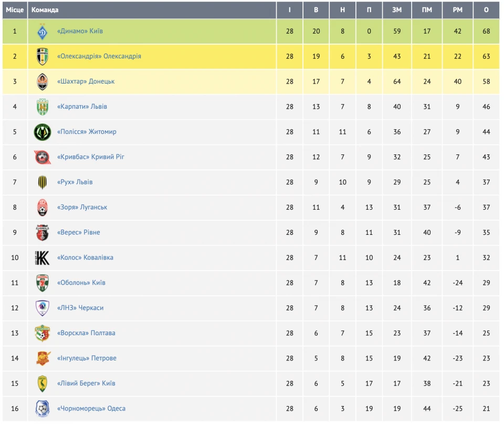This screenshot has height=424, width=504.
Task: Click the Veres Rivne crest icon
Action: click(43, 233)
